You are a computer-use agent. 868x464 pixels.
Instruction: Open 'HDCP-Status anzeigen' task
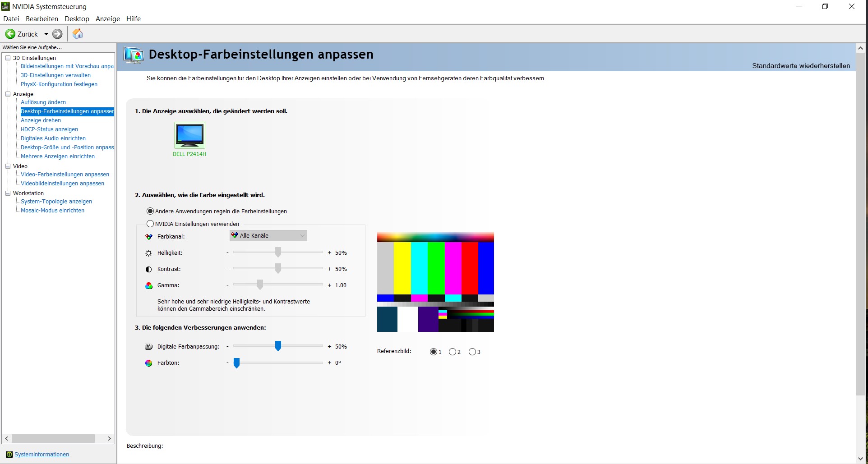(x=49, y=129)
